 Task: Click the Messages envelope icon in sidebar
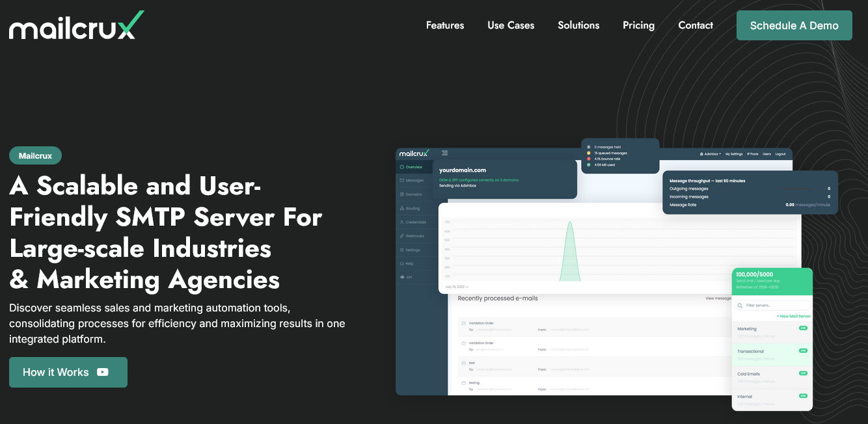coord(401,180)
